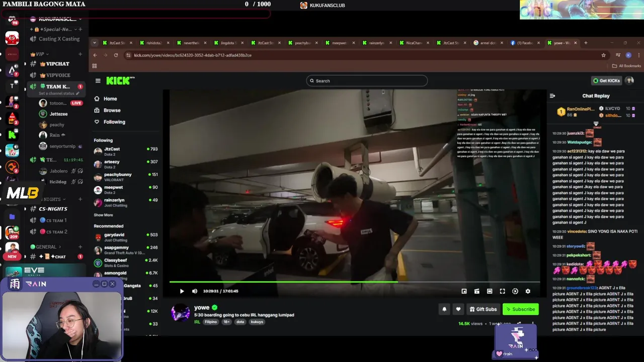Bookmark this page with star icon

point(603,55)
